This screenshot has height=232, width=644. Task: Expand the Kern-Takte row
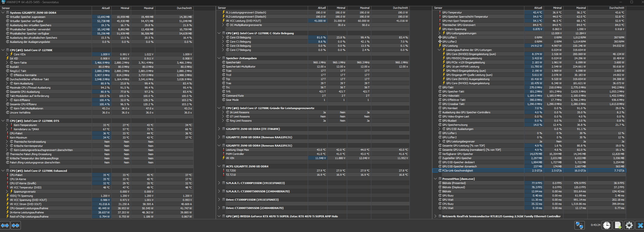coord(7,63)
